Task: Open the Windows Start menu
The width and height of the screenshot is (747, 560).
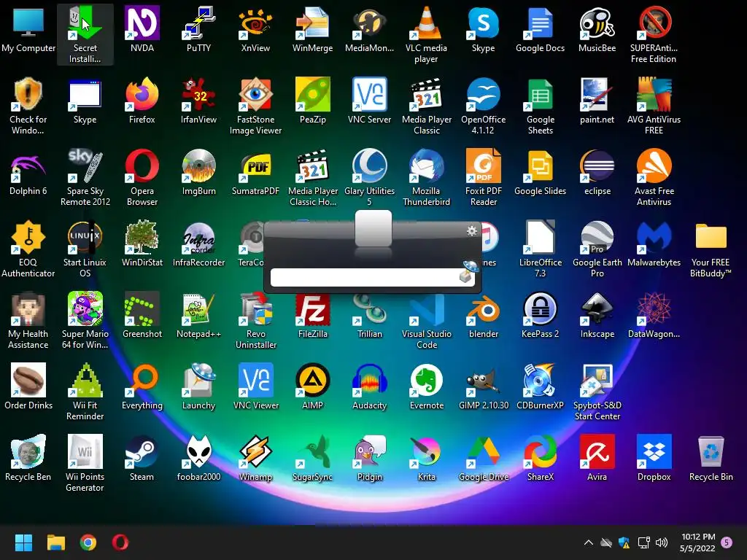Action: 23,542
